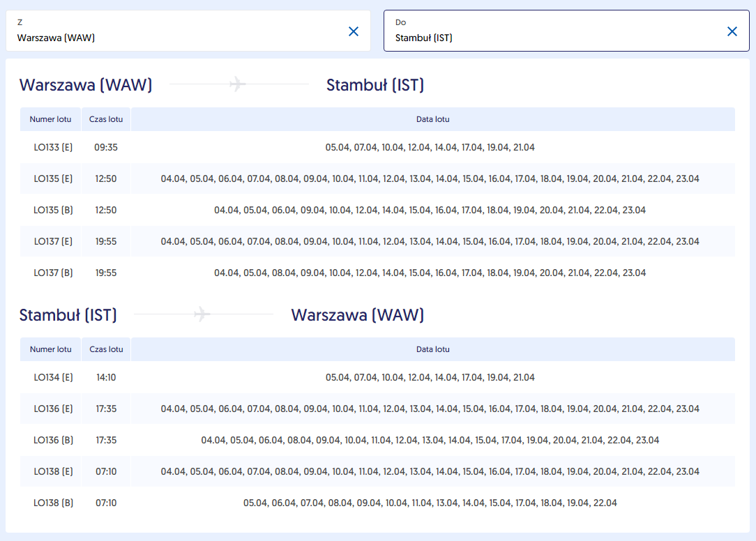Clear the Stambuł (IST) destination field
Viewport: 756px width, 541px height.
(732, 31)
